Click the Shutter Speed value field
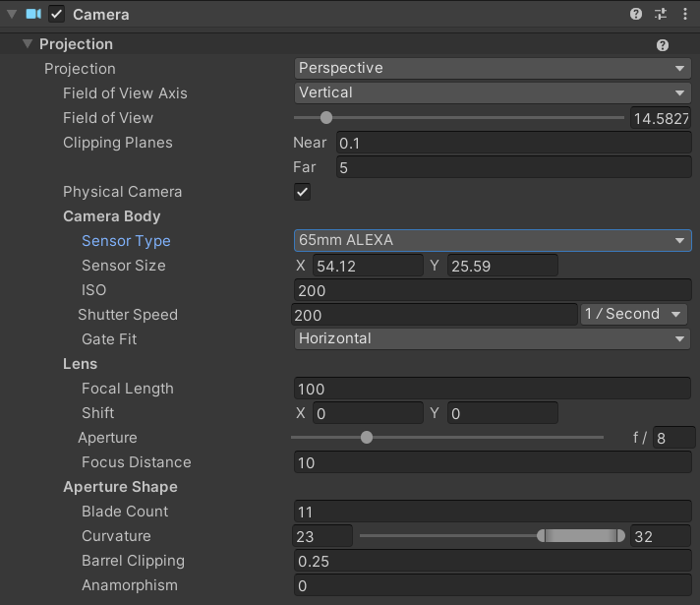 435,315
